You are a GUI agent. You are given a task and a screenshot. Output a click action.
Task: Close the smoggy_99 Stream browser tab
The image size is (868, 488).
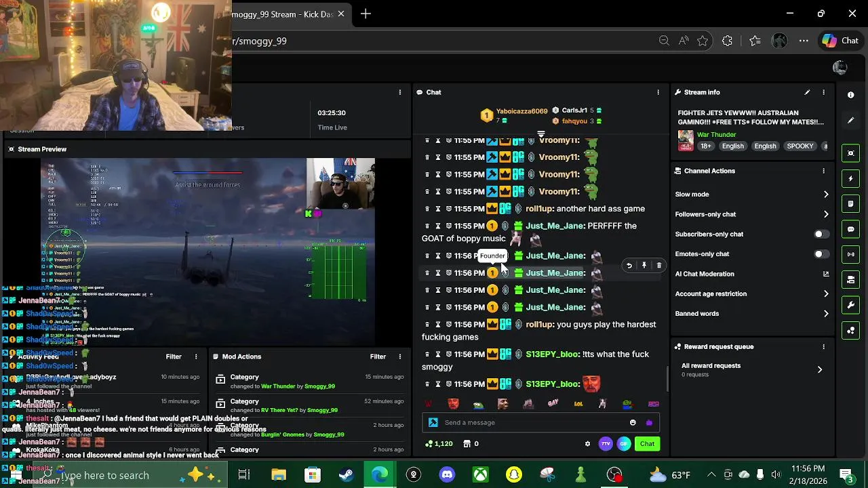(340, 14)
